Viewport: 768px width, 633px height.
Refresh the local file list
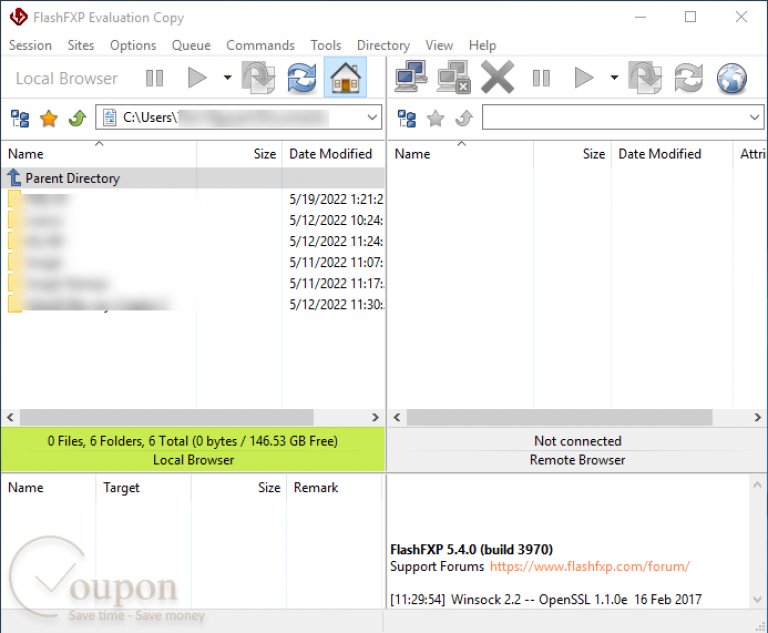302,77
